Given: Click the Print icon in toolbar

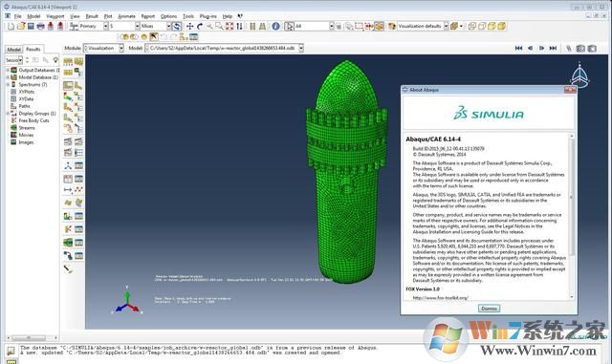Looking at the screenshot, I should click(x=40, y=26).
